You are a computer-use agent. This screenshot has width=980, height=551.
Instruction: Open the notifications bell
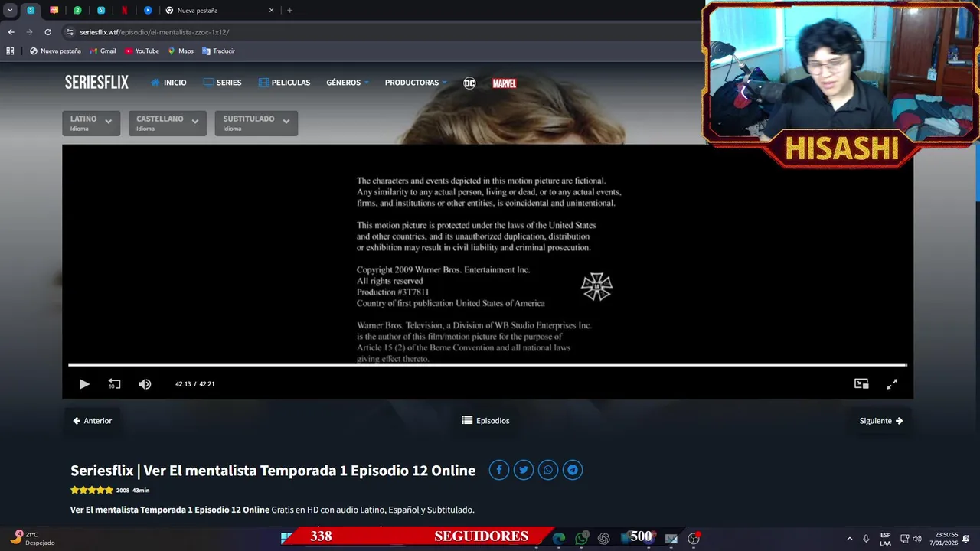(966, 539)
